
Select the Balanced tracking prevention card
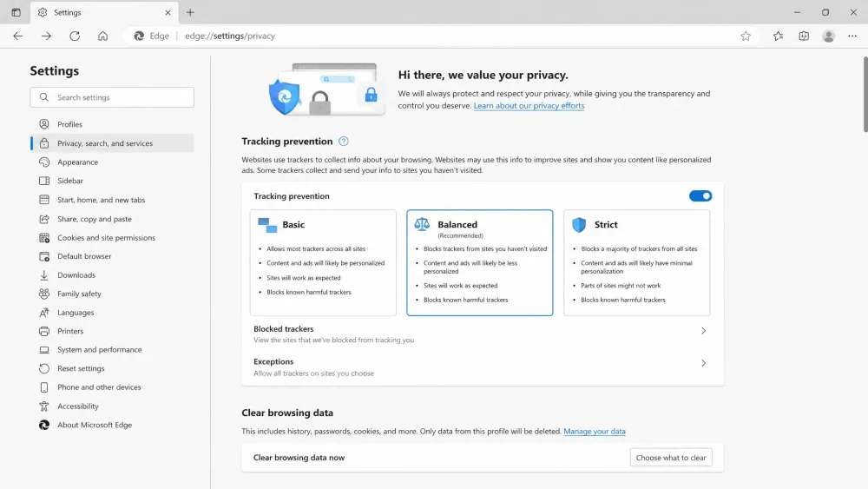[479, 262]
